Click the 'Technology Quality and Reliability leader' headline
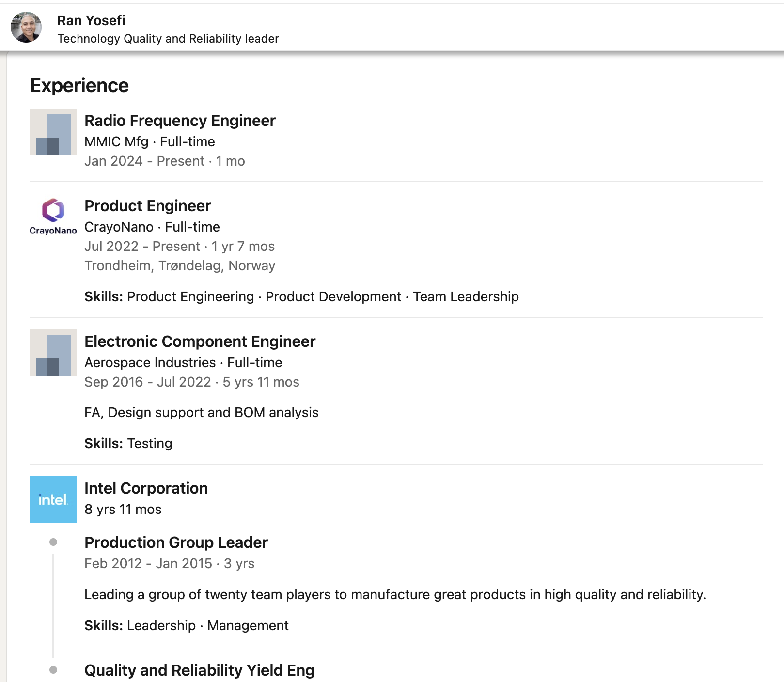 (168, 39)
